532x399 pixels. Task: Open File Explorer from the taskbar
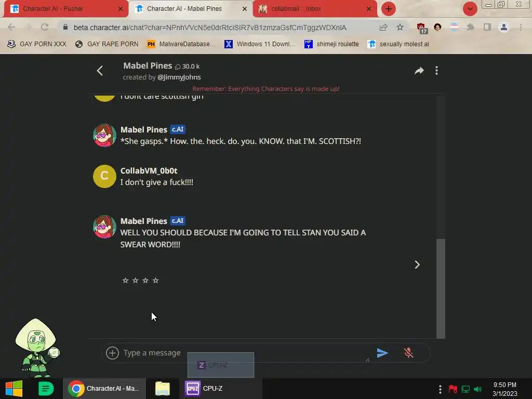(163, 389)
